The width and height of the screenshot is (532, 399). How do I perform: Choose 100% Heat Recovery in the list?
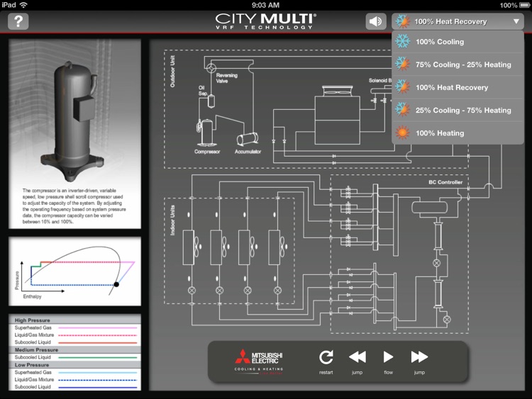458,87
